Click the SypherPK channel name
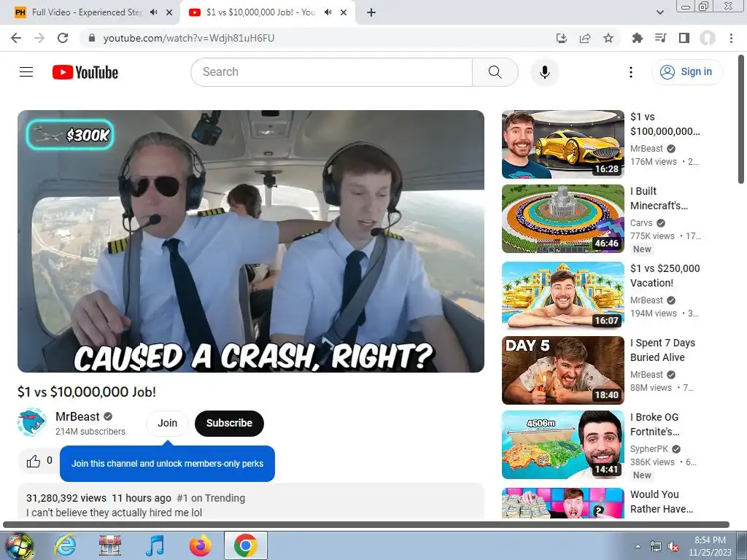Screen dimensions: 747x560 pyautogui.click(x=649, y=449)
